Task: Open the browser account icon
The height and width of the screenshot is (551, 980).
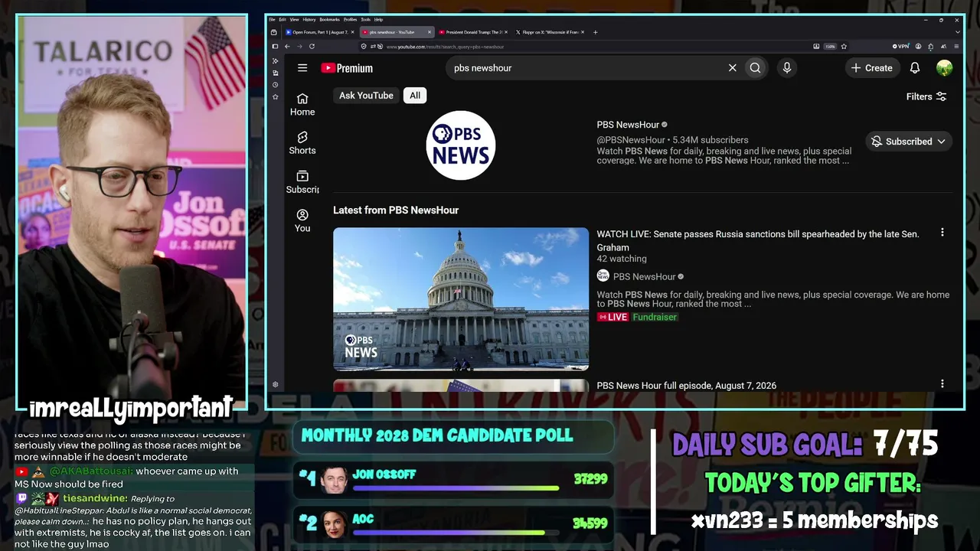Action: coord(918,47)
